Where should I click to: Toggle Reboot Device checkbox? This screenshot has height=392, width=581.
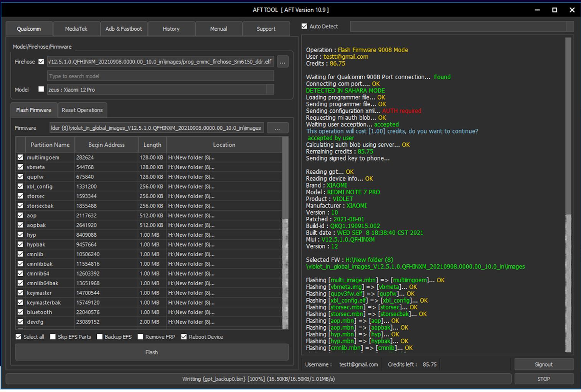click(184, 337)
